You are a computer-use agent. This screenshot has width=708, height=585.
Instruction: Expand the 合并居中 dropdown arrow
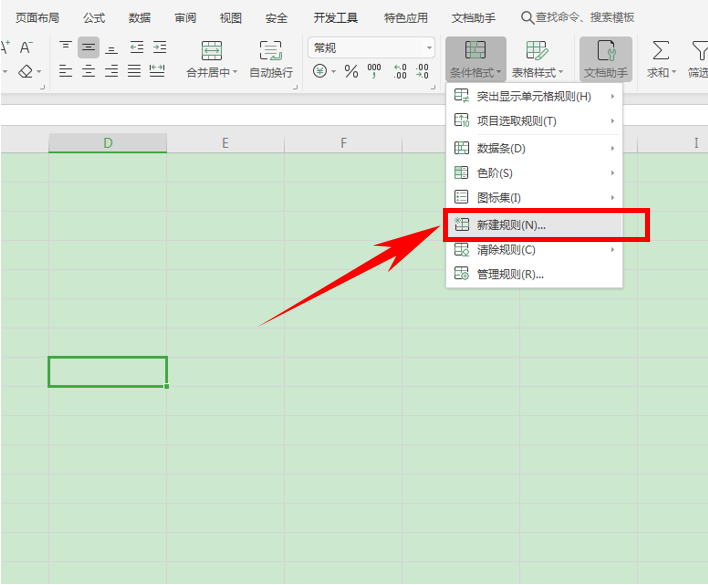pyautogui.click(x=235, y=72)
